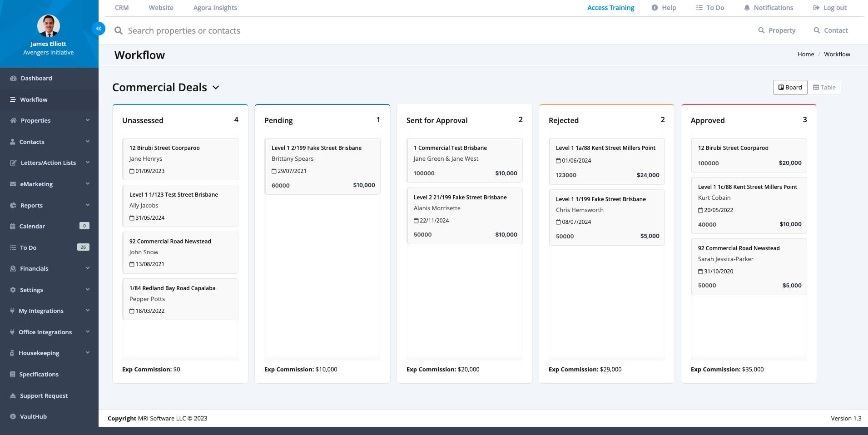Open the Agora Insights tab
The width and height of the screenshot is (868, 435).
215,8
